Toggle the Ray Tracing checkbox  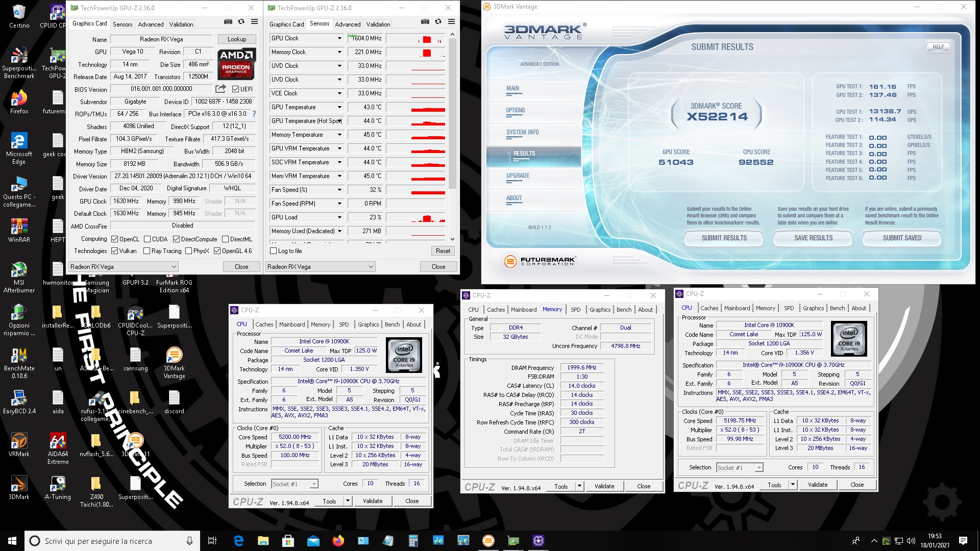147,251
